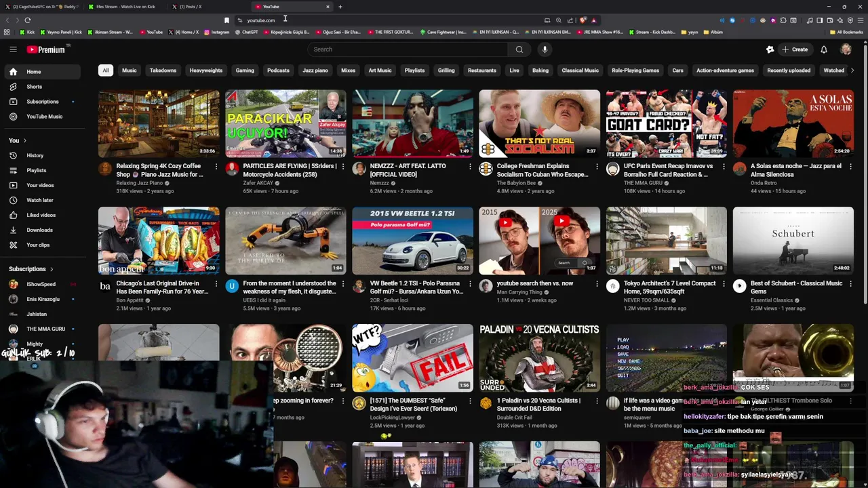Screen dimensions: 868x488
Task: Open video title youtube search then vs. now
Action: point(535,283)
